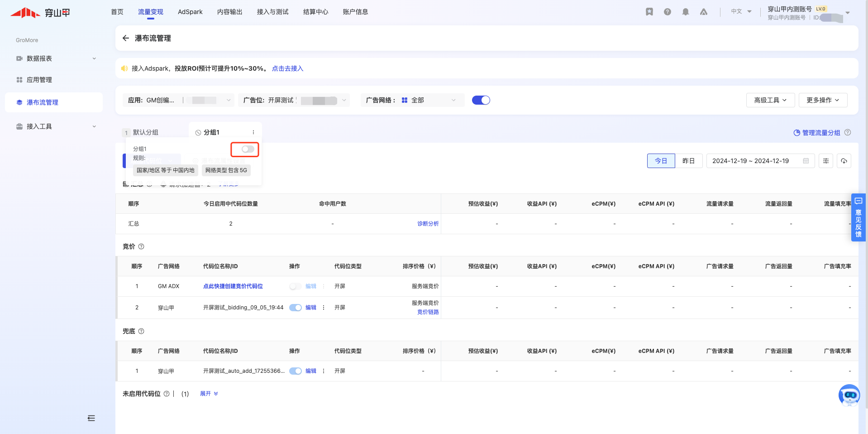Click the 穿山甲 logo
The image size is (868, 434).
[x=40, y=13]
